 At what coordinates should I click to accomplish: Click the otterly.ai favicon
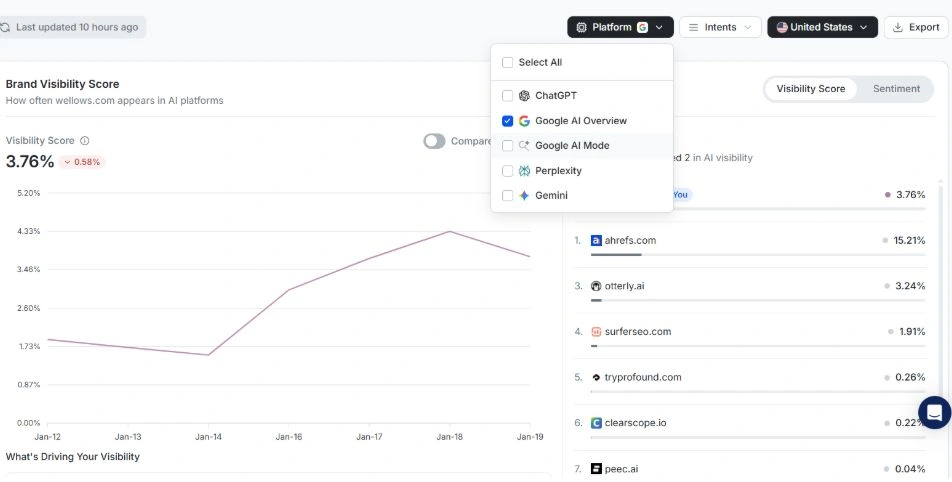tap(596, 286)
